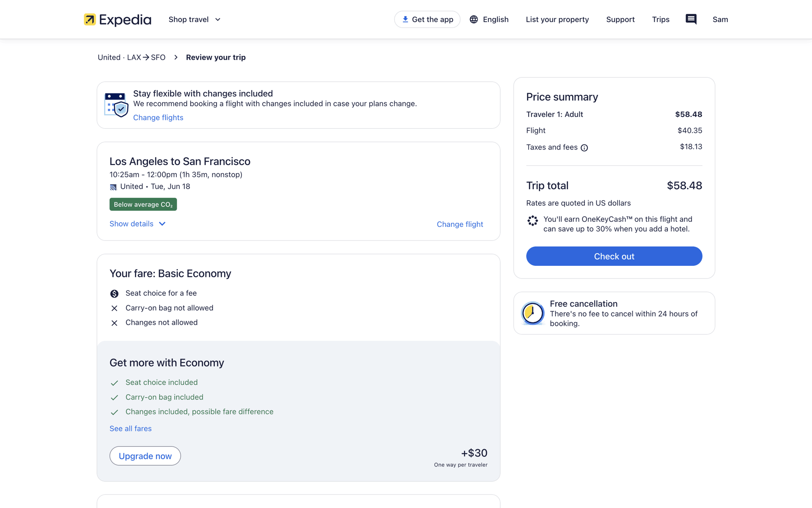Click the Trip total amount $58.48

coord(684,185)
